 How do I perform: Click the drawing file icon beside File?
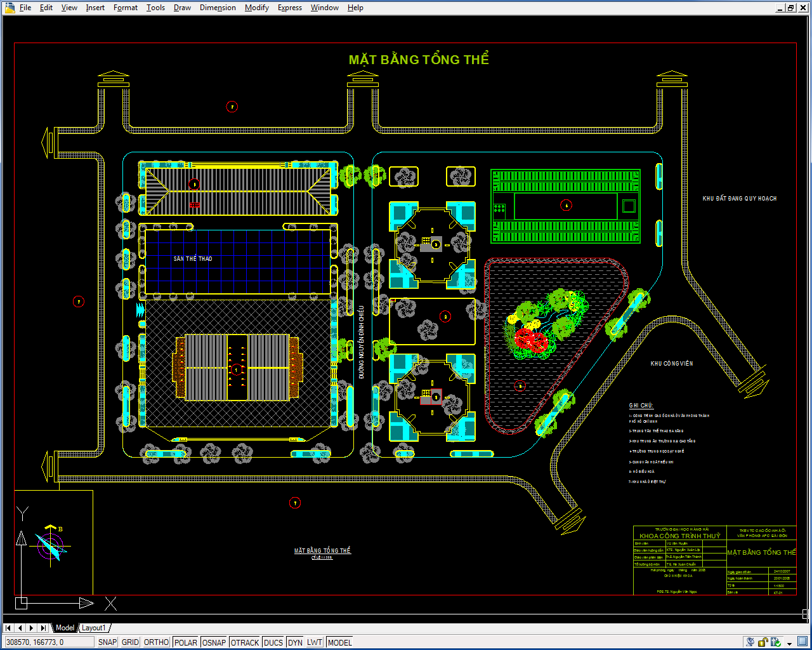click(10, 8)
